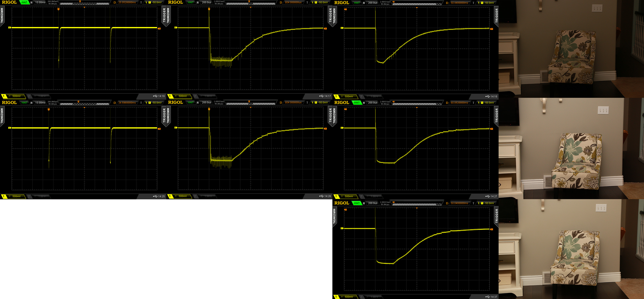Click the USB icon next to 14:37
Screen dimensions: 644x299
click(488, 297)
